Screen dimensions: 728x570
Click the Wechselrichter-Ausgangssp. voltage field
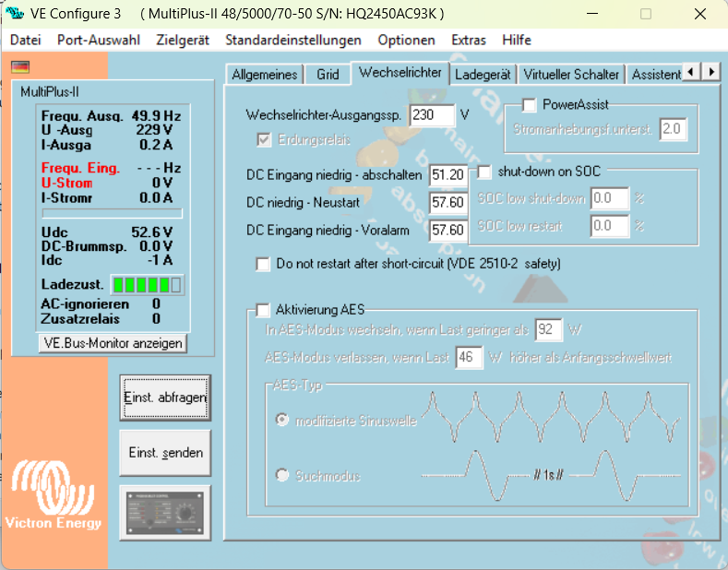[432, 115]
